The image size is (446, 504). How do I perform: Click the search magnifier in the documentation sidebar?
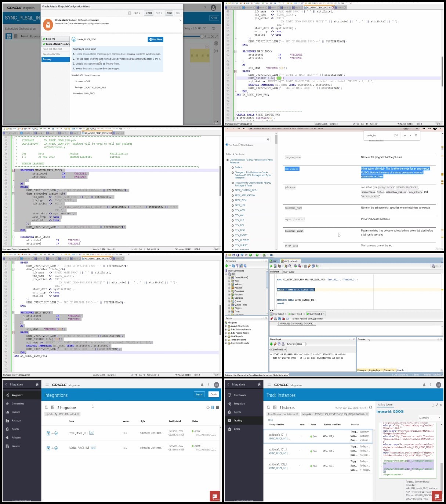click(268, 139)
